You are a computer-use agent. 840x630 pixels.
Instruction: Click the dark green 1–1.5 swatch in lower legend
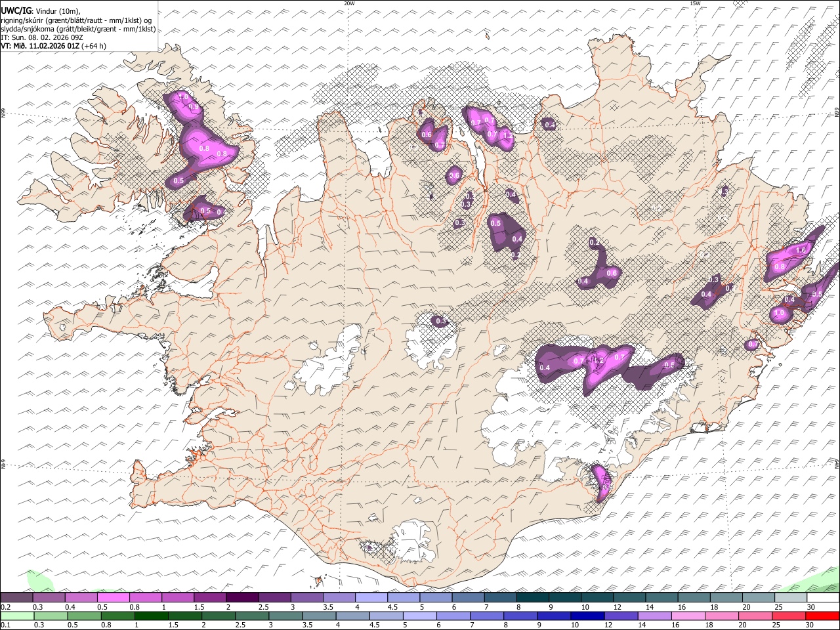pyautogui.click(x=152, y=616)
